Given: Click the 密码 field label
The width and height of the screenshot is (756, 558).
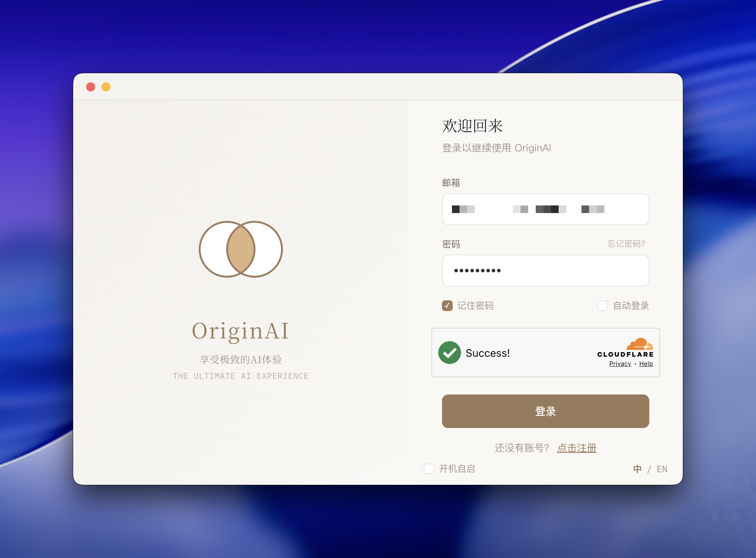Looking at the screenshot, I should (451, 244).
